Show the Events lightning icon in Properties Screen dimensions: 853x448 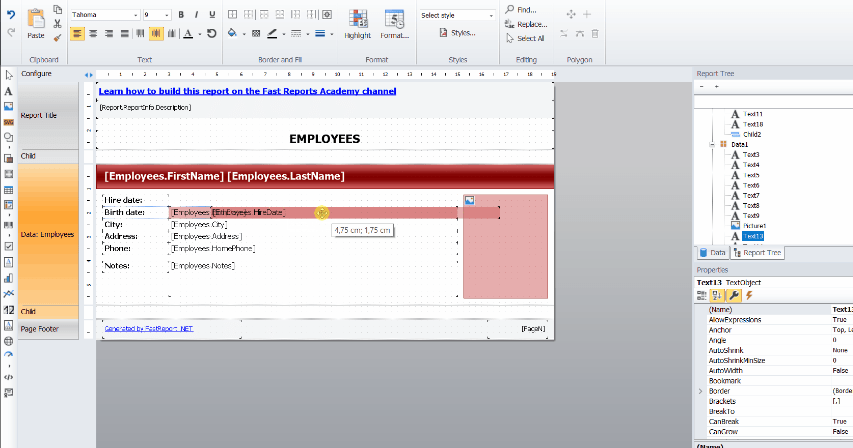(749, 295)
